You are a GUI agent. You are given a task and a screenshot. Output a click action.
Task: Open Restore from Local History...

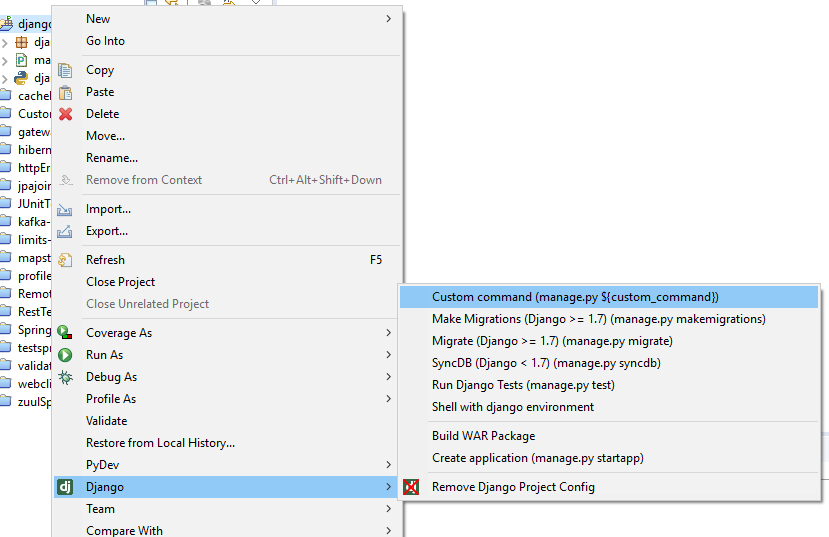click(x=227, y=443)
